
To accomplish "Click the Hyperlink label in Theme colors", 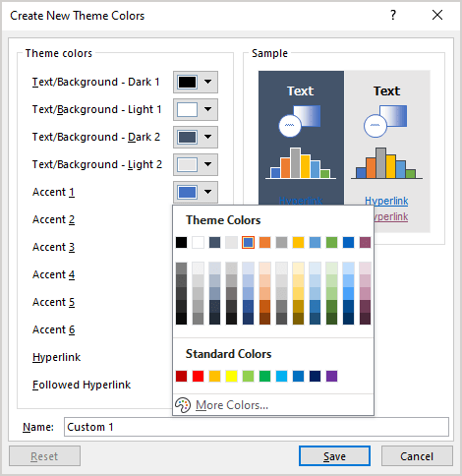I will coord(56,357).
